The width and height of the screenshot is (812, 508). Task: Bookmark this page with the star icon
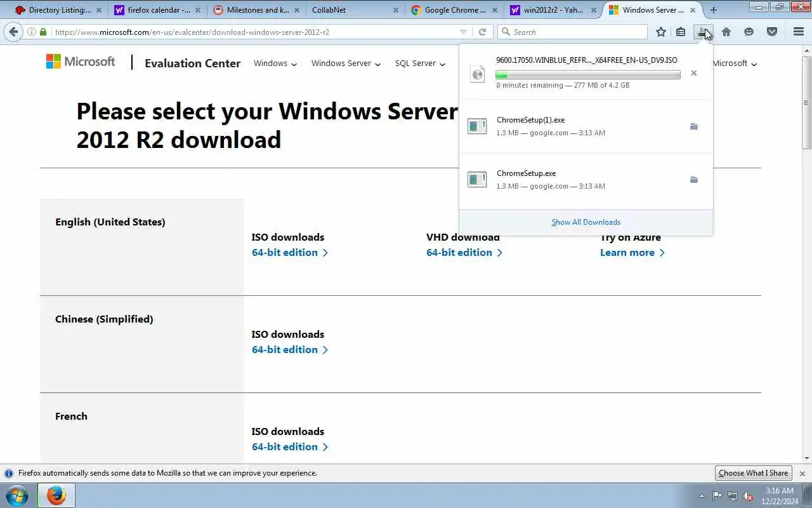coord(660,32)
